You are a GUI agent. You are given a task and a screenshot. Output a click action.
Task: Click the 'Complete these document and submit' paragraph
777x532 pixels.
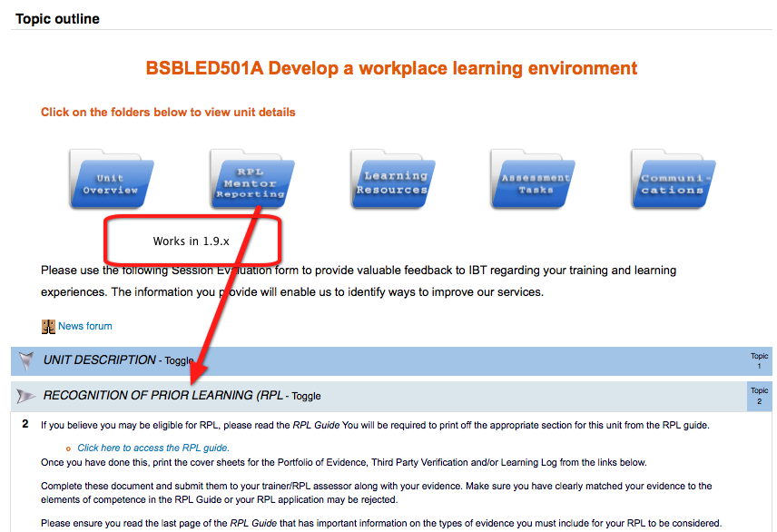[x=376, y=493]
